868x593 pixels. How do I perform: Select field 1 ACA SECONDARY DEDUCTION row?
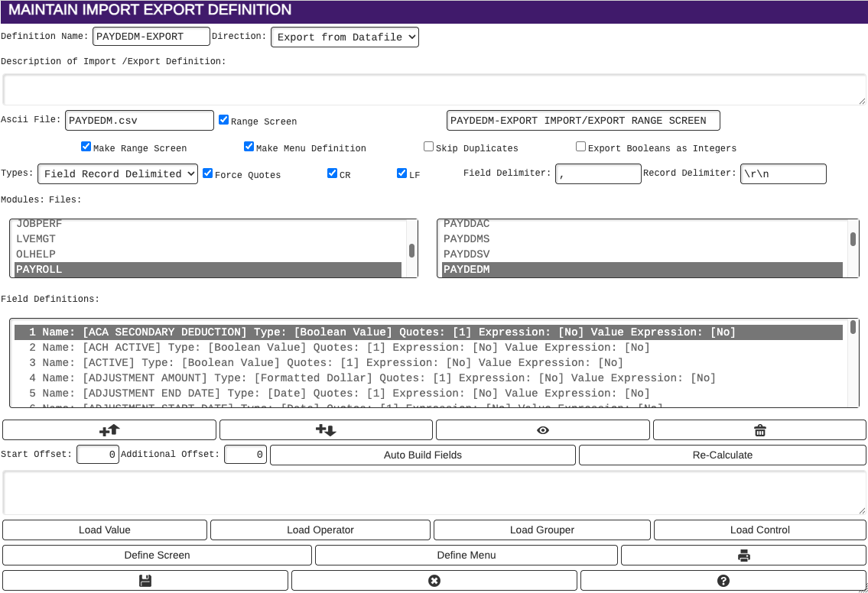point(428,332)
